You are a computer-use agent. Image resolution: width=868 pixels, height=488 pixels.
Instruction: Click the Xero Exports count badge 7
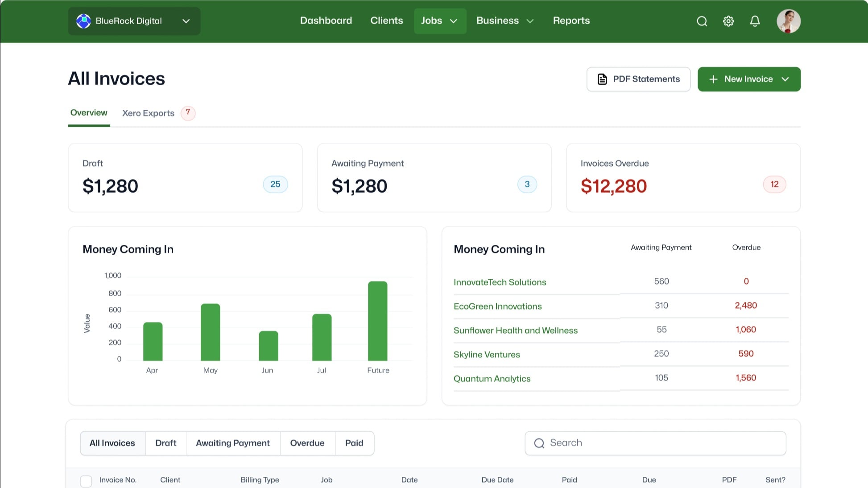click(x=188, y=112)
